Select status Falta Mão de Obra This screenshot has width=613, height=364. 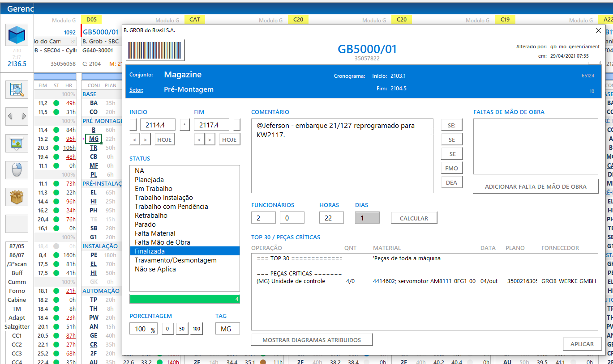coord(184,242)
